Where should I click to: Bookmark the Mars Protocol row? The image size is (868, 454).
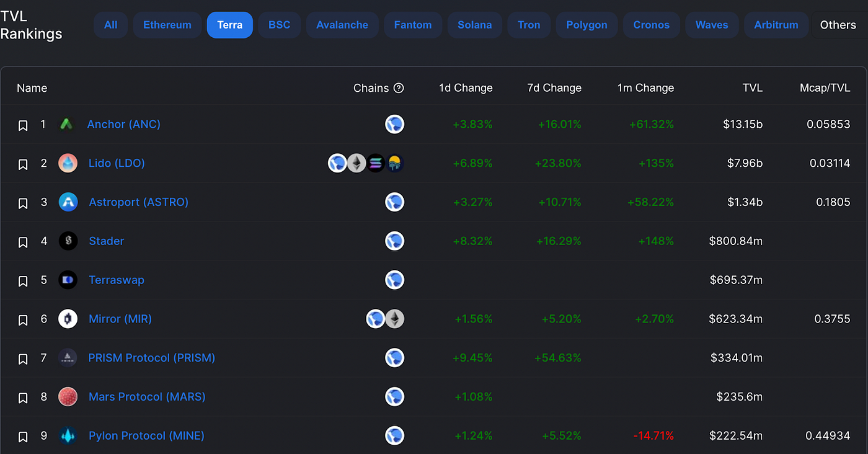tap(23, 398)
